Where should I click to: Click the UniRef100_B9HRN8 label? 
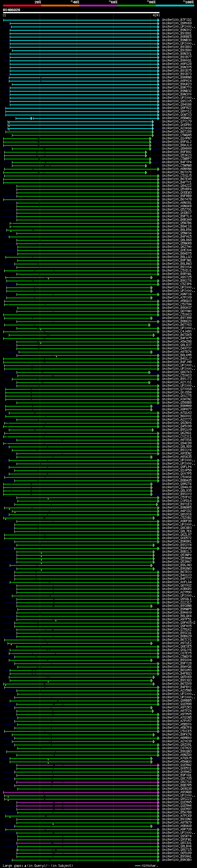pyautogui.click(x=177, y=78)
